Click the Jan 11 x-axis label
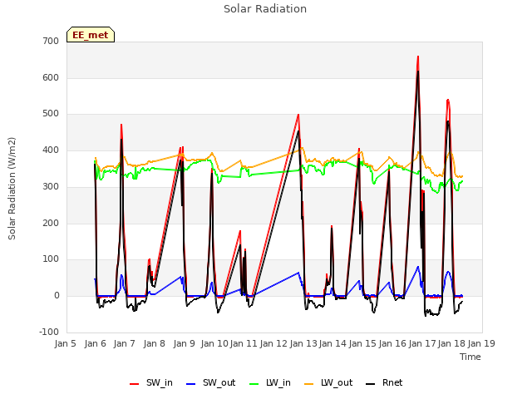Viewport: 532px width, 399px height. [244, 343]
